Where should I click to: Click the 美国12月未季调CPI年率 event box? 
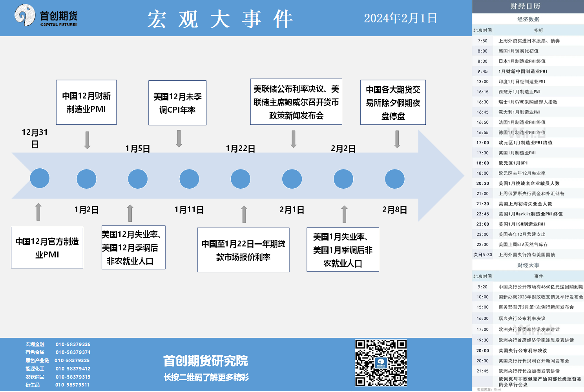pos(177,103)
